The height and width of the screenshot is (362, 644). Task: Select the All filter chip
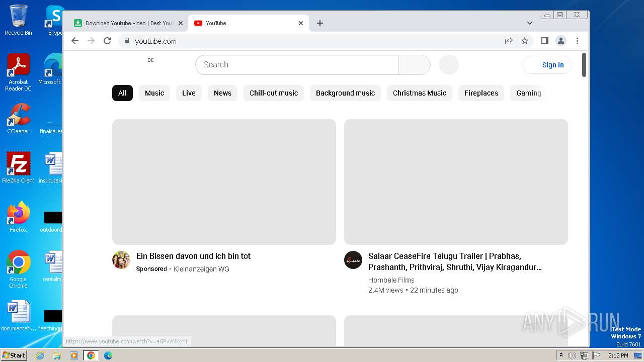[122, 93]
